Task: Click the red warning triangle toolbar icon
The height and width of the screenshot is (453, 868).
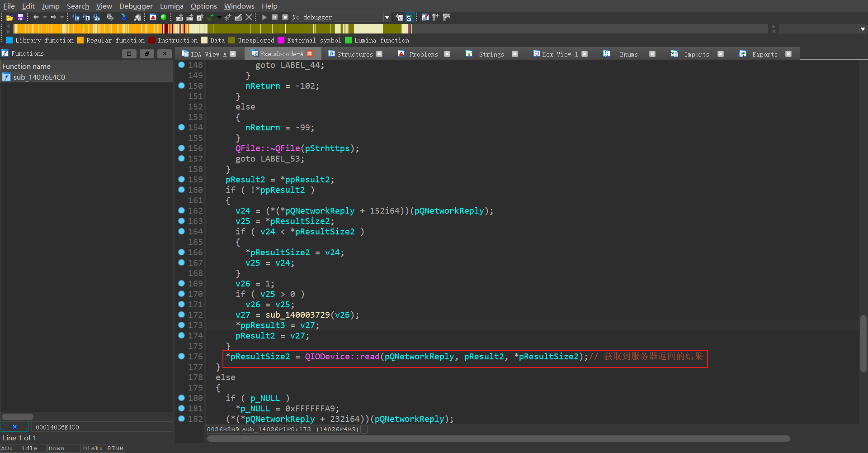Action: tap(153, 17)
